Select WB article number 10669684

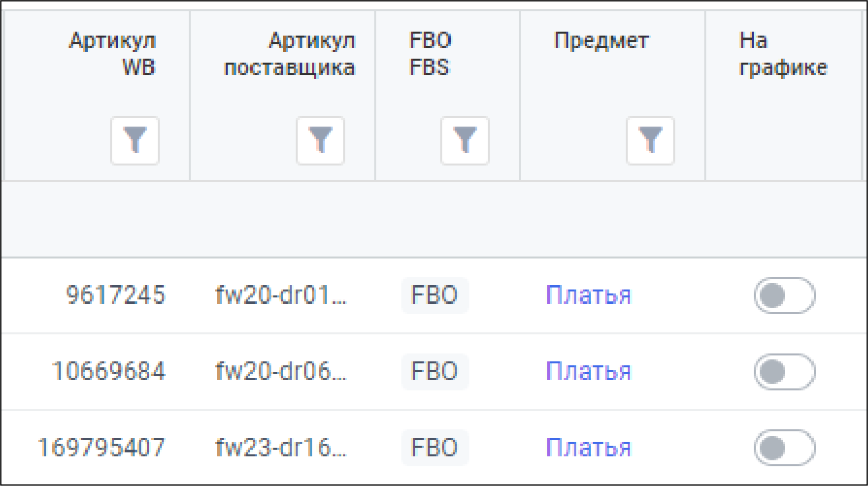point(108,372)
